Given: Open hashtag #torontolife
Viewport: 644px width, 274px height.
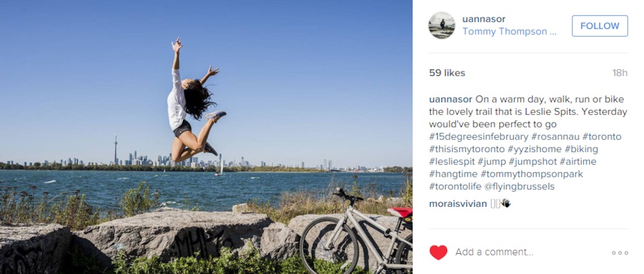Looking at the screenshot, I should point(455,187).
